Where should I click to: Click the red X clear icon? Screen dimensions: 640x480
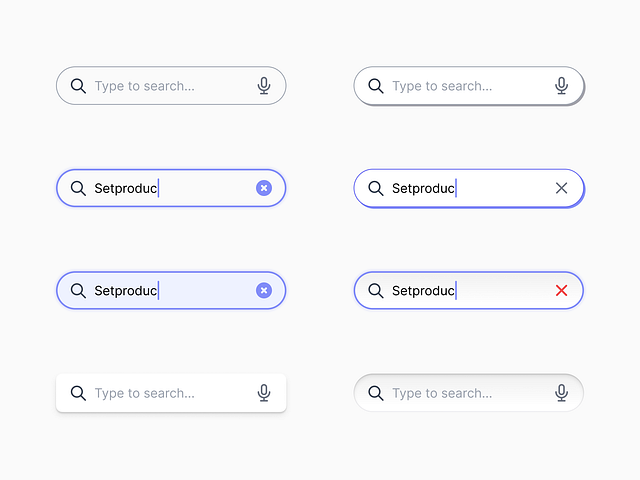pos(561,291)
